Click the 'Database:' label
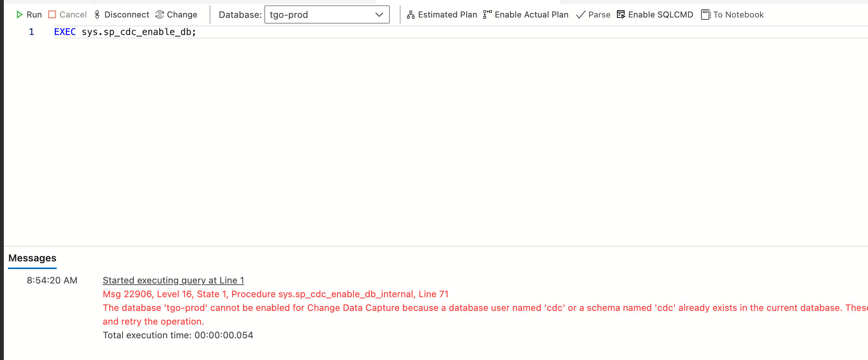The image size is (868, 360). coord(240,14)
